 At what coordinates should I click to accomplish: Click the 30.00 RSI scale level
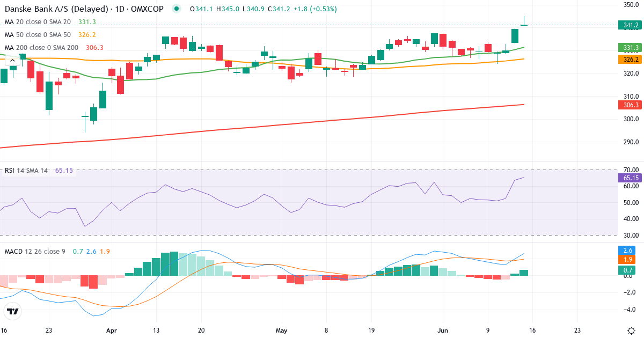click(631, 235)
